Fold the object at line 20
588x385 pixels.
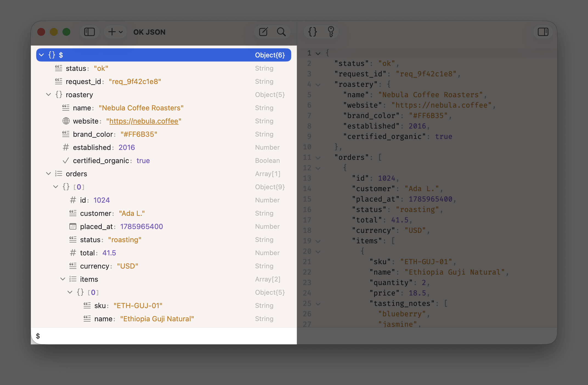(x=318, y=252)
